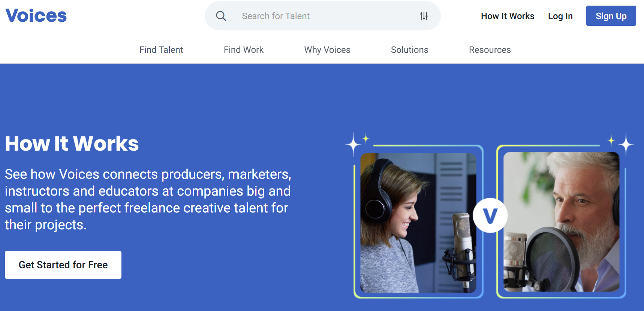Click the Sign Up button
Viewport: 644px width, 311px height.
(611, 16)
